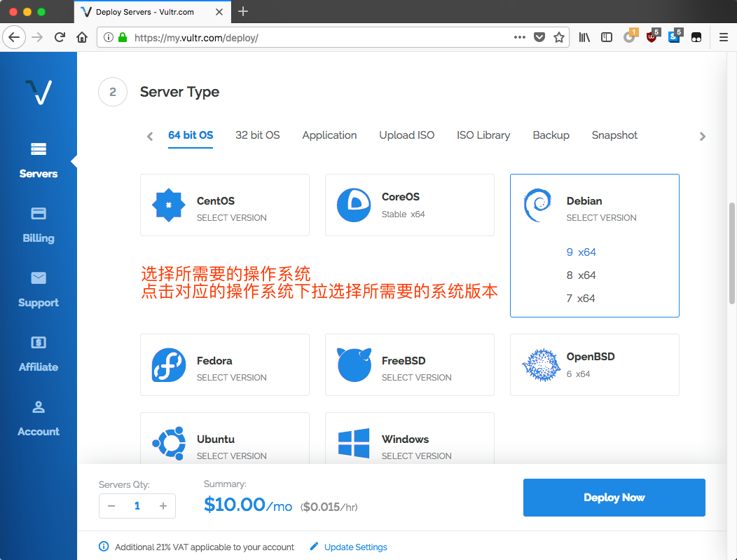Bookmark this page with the star icon
Viewport: 737px width, 560px height.
pos(559,37)
